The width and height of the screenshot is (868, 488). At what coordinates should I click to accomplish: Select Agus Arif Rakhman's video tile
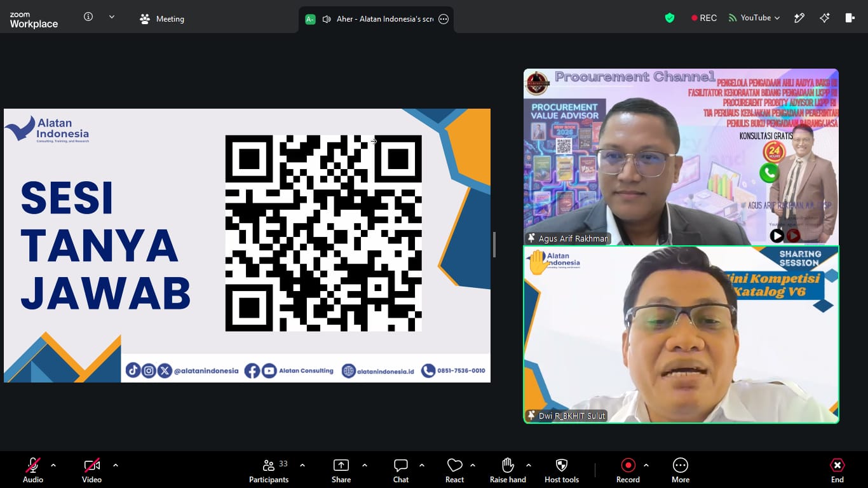tap(681, 157)
